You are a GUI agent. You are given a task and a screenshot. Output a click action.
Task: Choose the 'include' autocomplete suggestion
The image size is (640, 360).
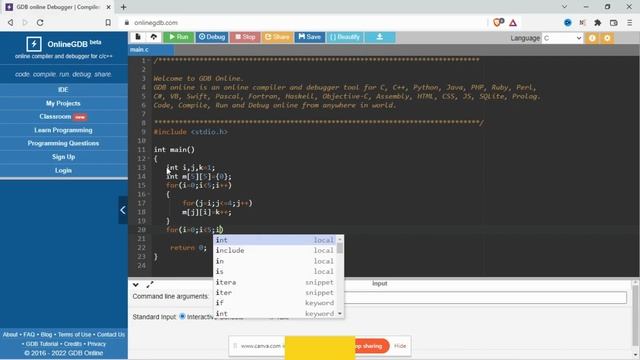pos(275,251)
